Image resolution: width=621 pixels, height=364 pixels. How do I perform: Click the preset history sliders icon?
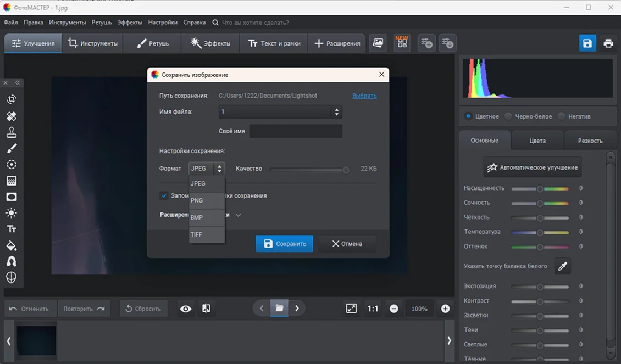(x=447, y=43)
